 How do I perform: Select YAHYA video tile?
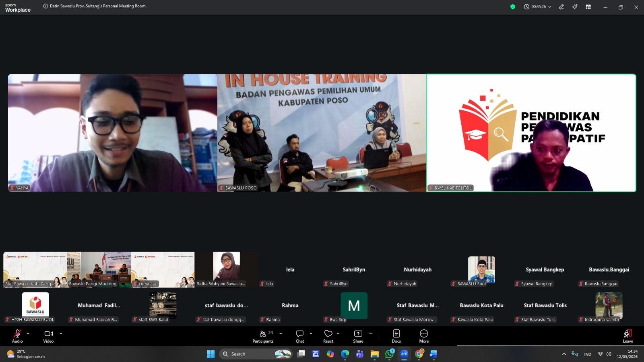click(x=113, y=133)
